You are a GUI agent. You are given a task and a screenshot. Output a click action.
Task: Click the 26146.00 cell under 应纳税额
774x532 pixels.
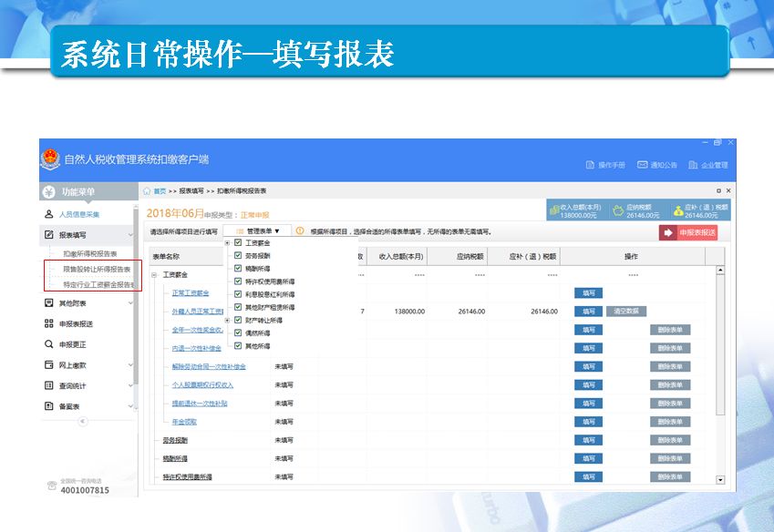[471, 312]
